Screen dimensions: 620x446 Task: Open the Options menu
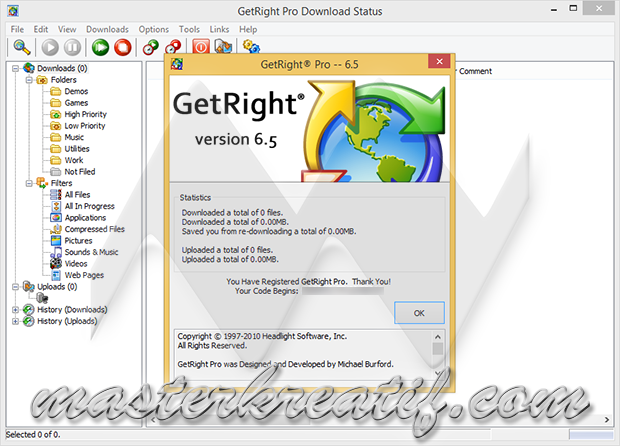click(x=153, y=29)
